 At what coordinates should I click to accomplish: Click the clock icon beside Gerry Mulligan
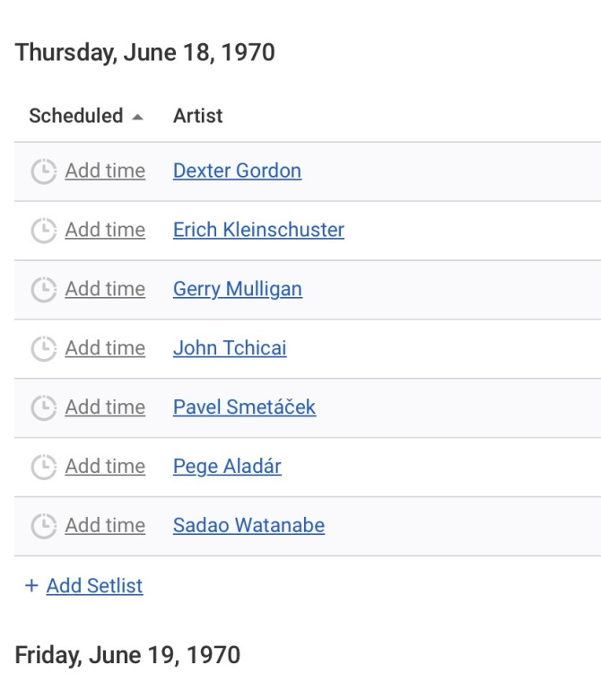[x=44, y=289]
